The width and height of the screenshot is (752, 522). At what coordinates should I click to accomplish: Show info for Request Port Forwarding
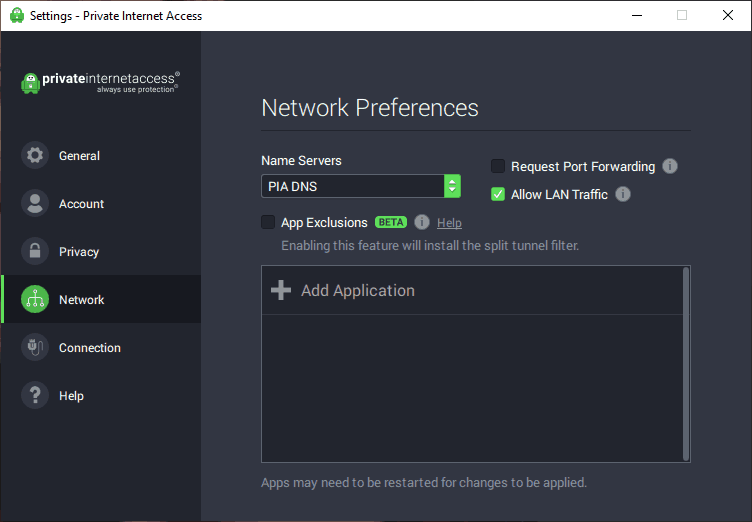point(670,166)
